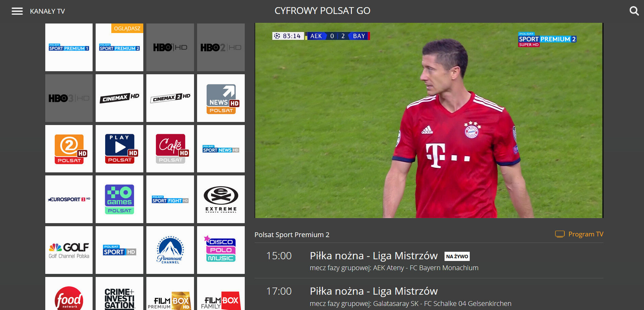
Task: Open the Disco Polo Music channel
Action: click(221, 250)
